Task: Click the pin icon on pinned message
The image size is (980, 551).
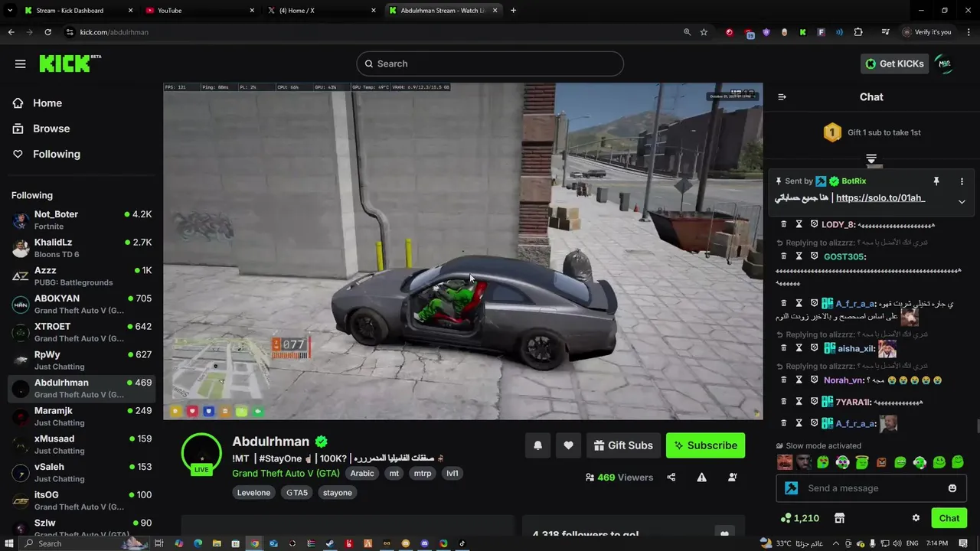Action: (936, 181)
